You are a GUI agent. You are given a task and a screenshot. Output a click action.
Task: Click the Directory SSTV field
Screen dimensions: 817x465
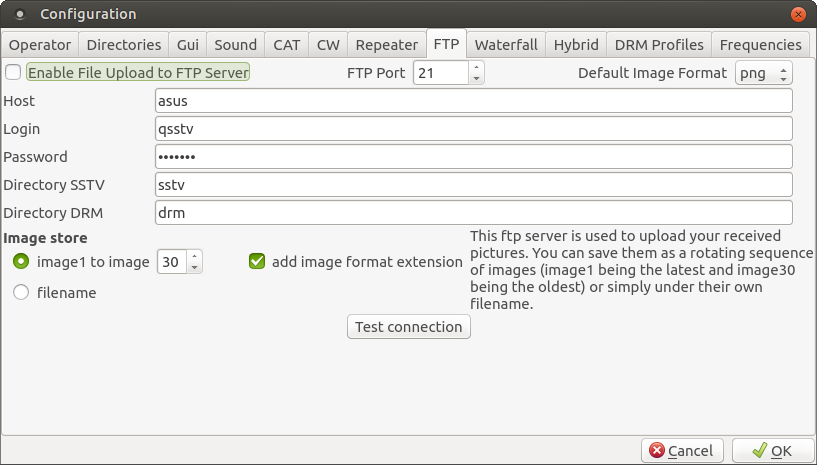pos(474,185)
